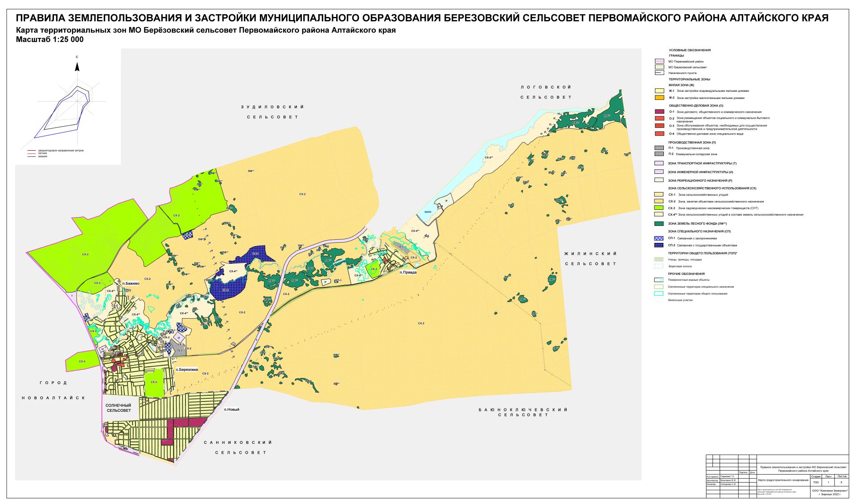This screenshot has width=856, height=504.
Task: Select the П-1 grey grid legend swatch
Action: click(x=659, y=148)
